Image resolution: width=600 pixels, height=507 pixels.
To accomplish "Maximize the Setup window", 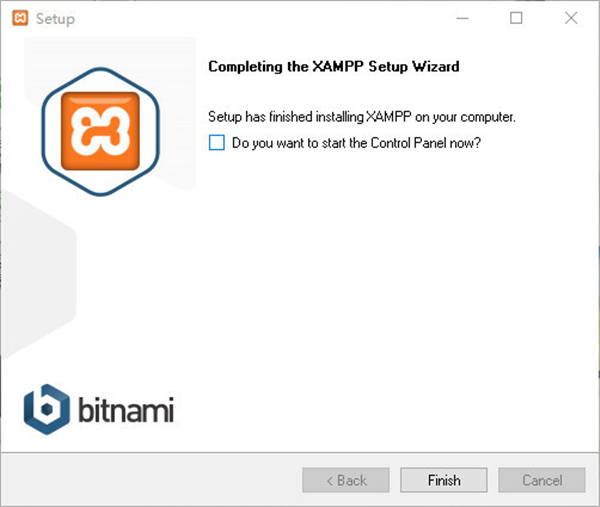I will click(516, 18).
